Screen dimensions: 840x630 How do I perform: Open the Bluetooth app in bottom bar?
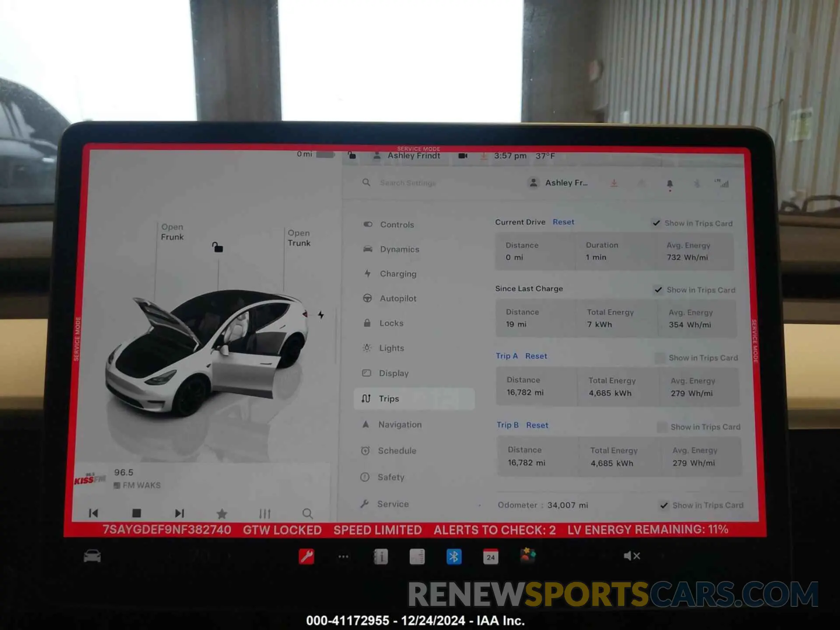pos(454,557)
